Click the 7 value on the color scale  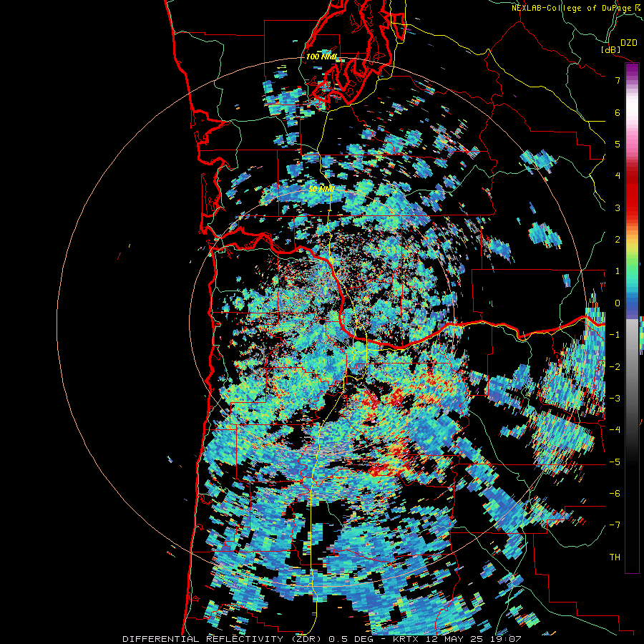[618, 80]
